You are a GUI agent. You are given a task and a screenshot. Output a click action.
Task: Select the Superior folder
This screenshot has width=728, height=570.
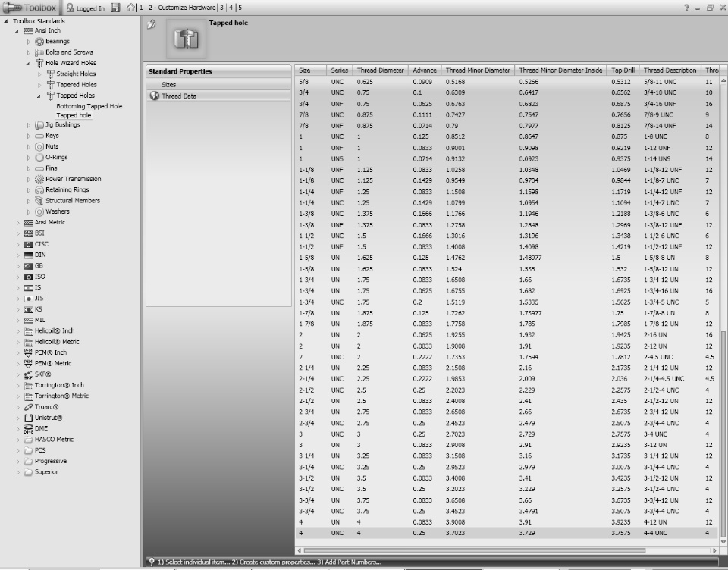coord(46,472)
